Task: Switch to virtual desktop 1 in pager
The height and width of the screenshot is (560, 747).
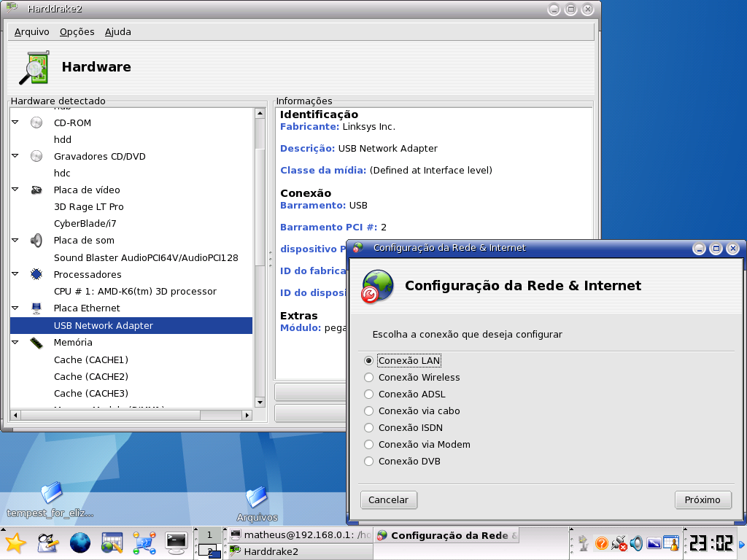Action: click(209, 535)
